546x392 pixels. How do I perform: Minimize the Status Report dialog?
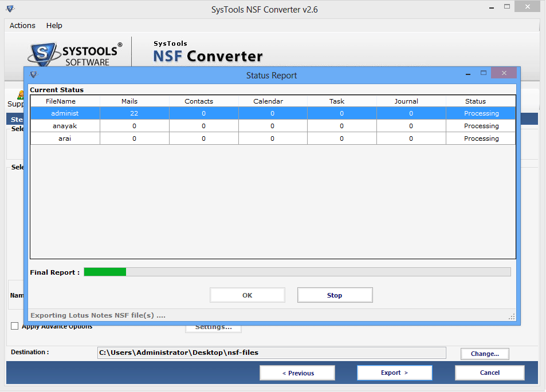click(x=469, y=73)
